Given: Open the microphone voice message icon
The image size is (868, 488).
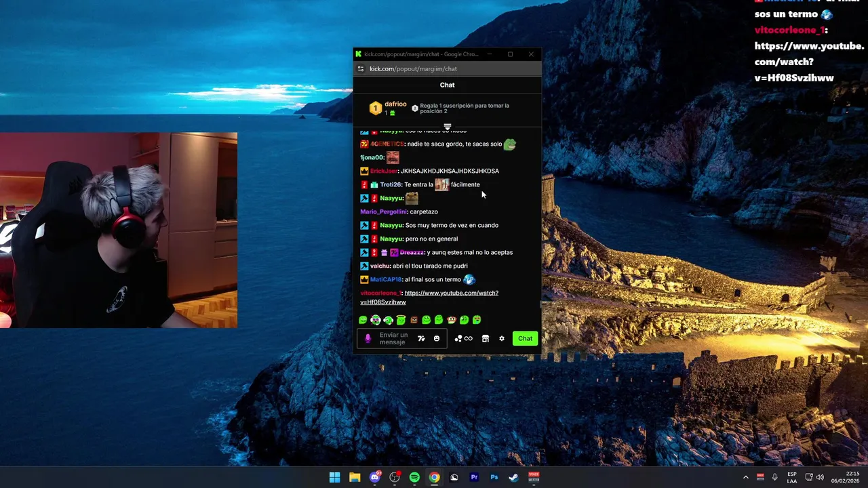Looking at the screenshot, I should pyautogui.click(x=368, y=338).
